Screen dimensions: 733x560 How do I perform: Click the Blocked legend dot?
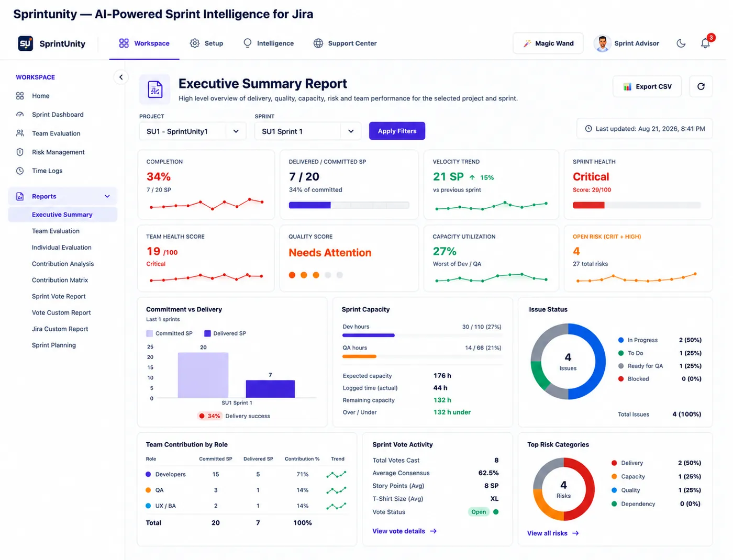(621, 379)
